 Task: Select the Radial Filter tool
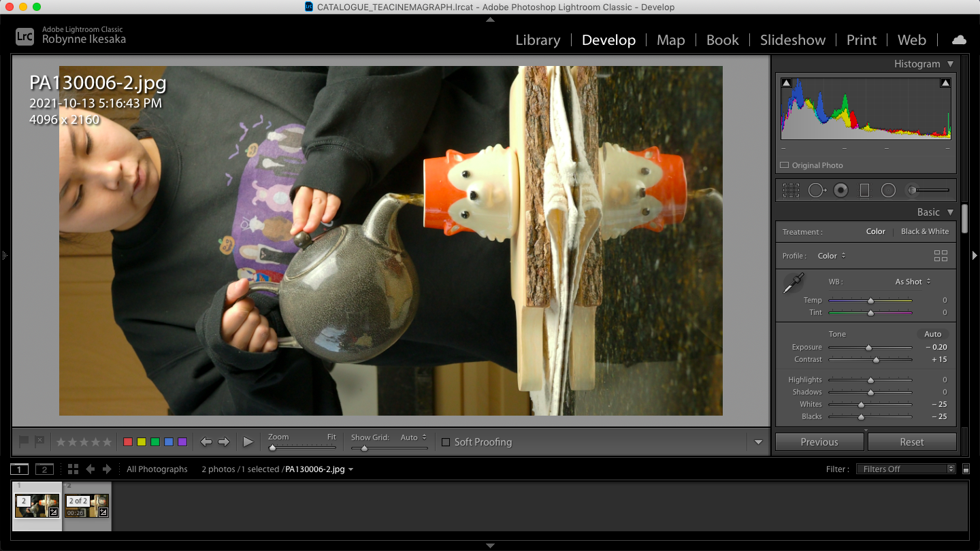tap(888, 190)
